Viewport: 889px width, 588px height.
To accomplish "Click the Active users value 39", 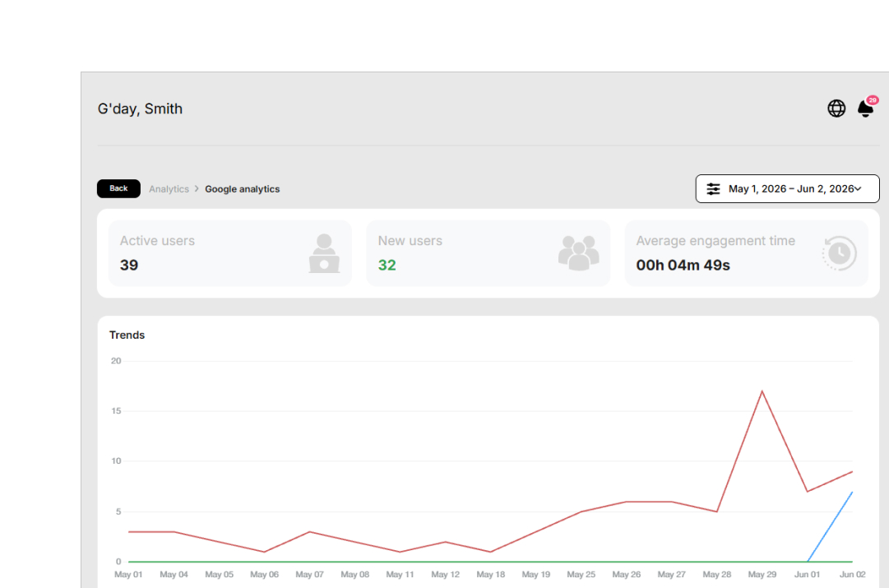I will pyautogui.click(x=129, y=265).
